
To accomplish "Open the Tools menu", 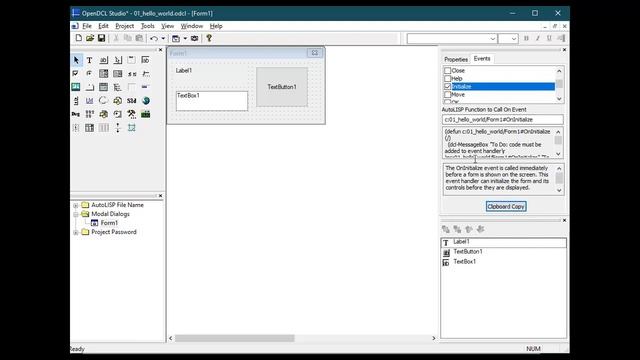I will [x=147, y=26].
